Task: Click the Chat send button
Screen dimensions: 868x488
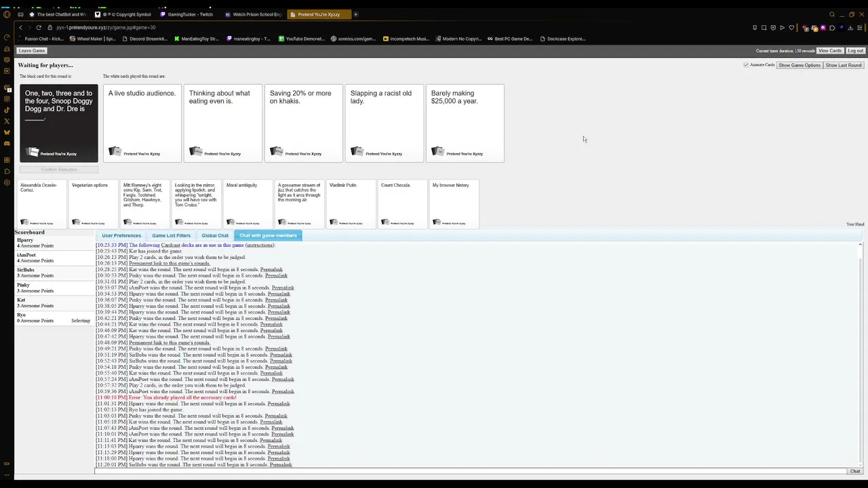Action: point(855,471)
